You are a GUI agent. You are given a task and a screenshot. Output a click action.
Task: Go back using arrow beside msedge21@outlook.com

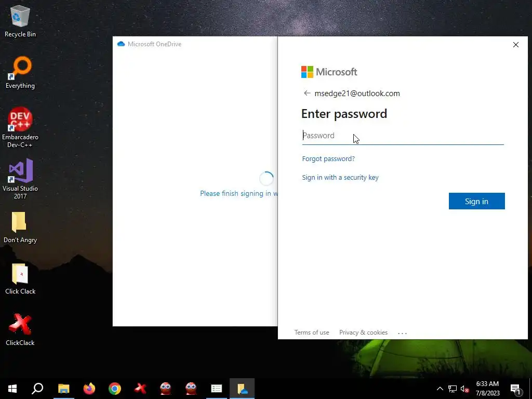pyautogui.click(x=307, y=94)
